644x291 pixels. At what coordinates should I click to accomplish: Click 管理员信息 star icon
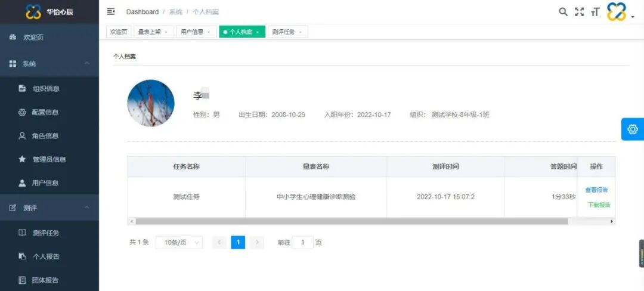(x=22, y=159)
